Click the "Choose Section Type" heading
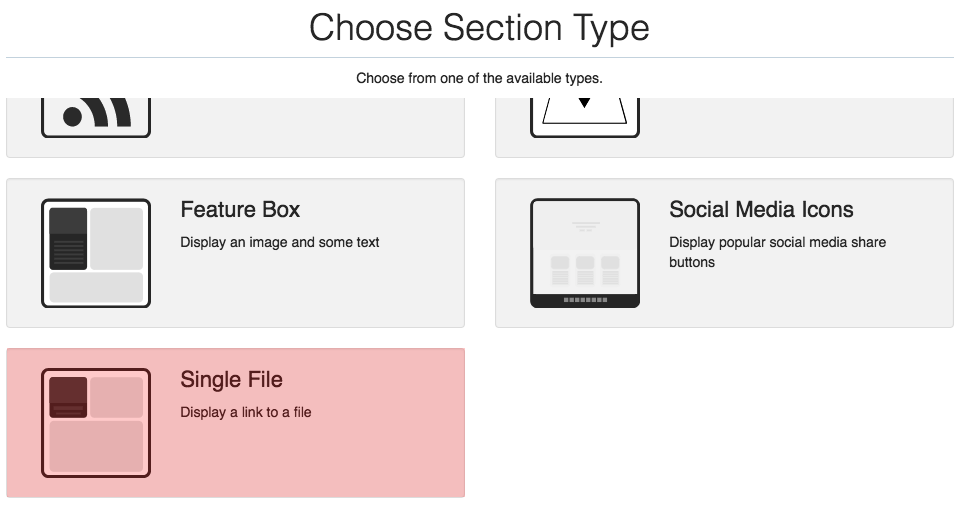The image size is (962, 521). [x=479, y=28]
